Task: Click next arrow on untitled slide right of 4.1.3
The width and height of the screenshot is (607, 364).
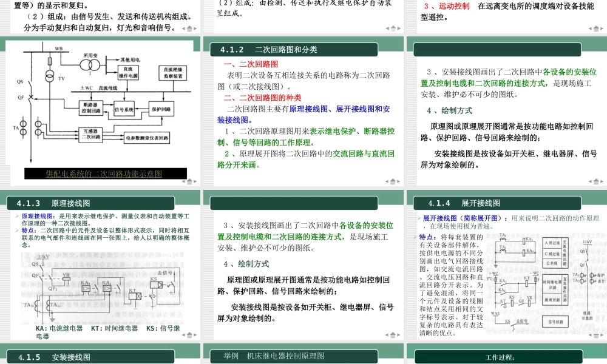Action: pos(399,335)
